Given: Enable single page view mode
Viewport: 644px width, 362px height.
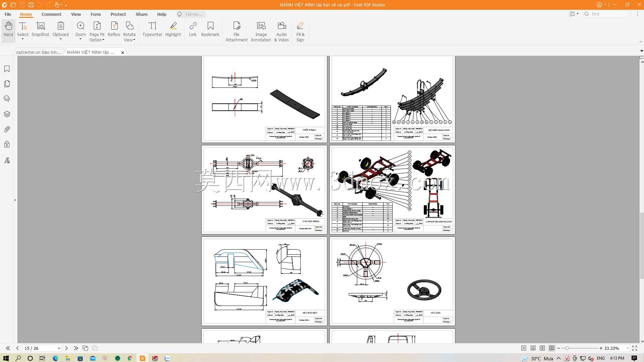Looking at the screenshot, I should [x=524, y=348].
